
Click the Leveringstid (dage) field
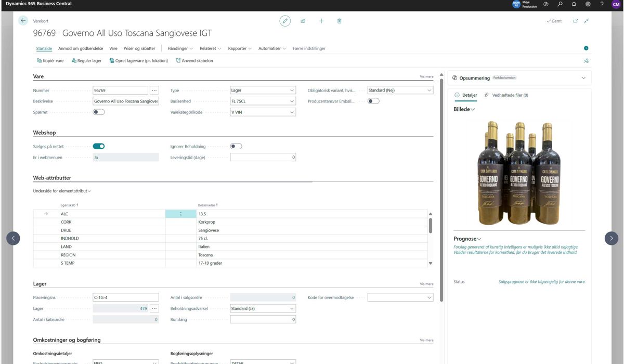[263, 157]
